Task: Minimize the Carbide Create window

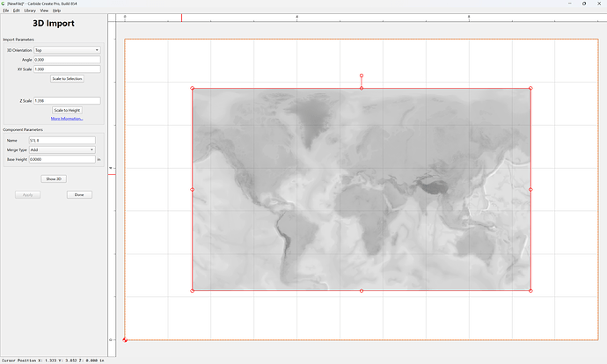Action: pos(570,4)
